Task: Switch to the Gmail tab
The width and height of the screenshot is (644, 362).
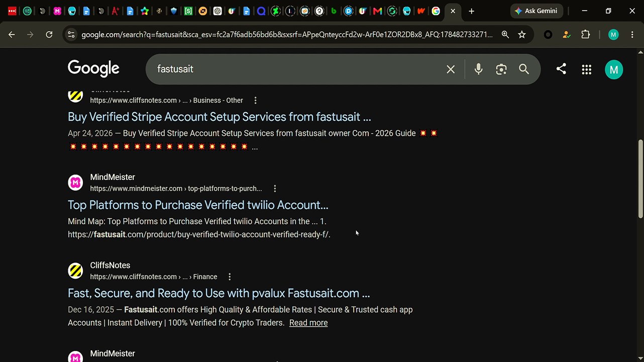Action: click(377, 11)
